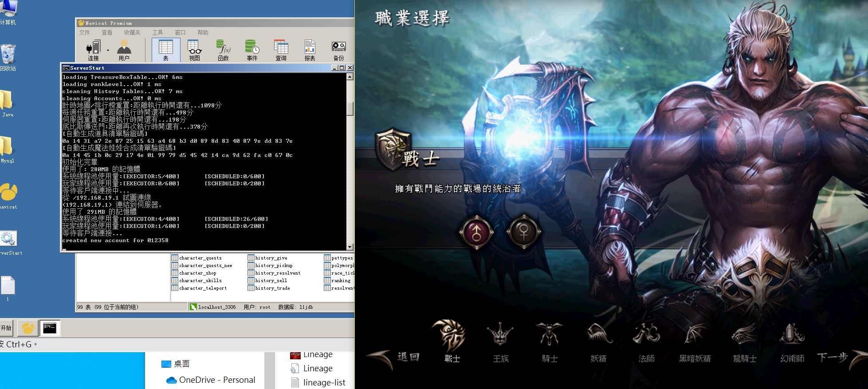This screenshot has height=389, width=868.
Task: Open the 查看 menu in Navicat
Action: tap(107, 32)
